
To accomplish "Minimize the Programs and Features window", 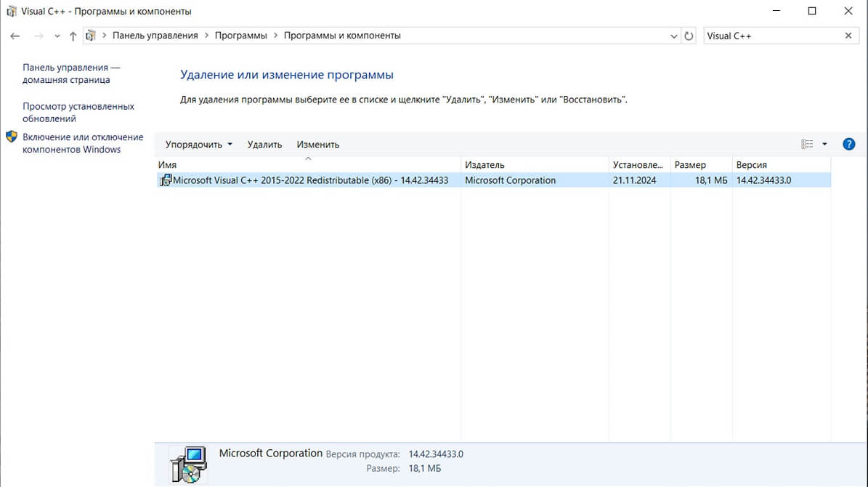I will click(x=776, y=11).
